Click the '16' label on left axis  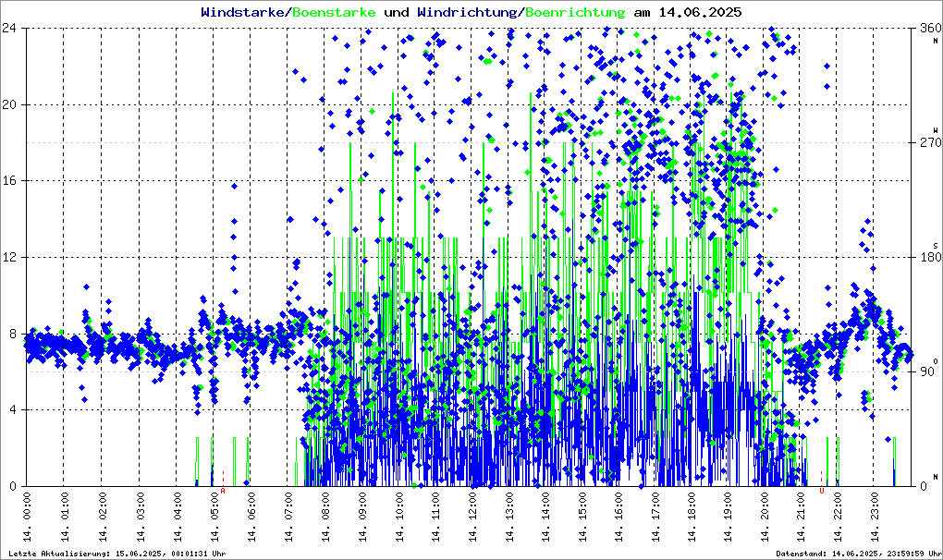11,181
